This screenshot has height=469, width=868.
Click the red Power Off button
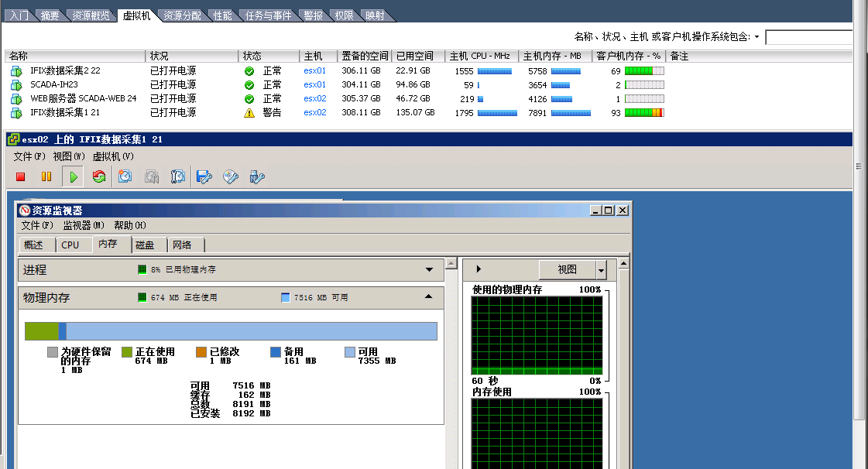click(20, 177)
